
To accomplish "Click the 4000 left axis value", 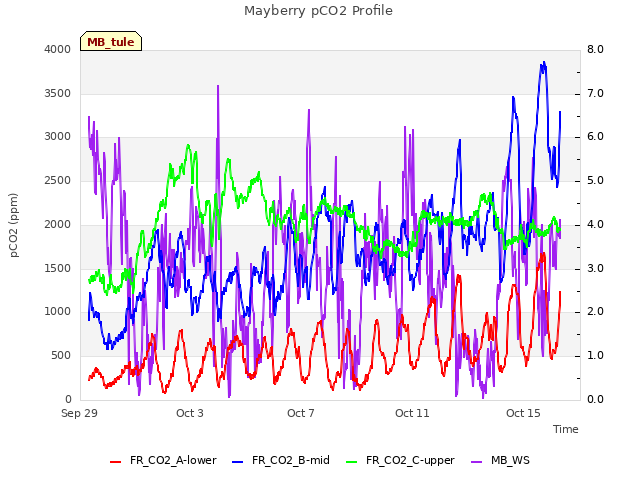I will click(58, 49).
